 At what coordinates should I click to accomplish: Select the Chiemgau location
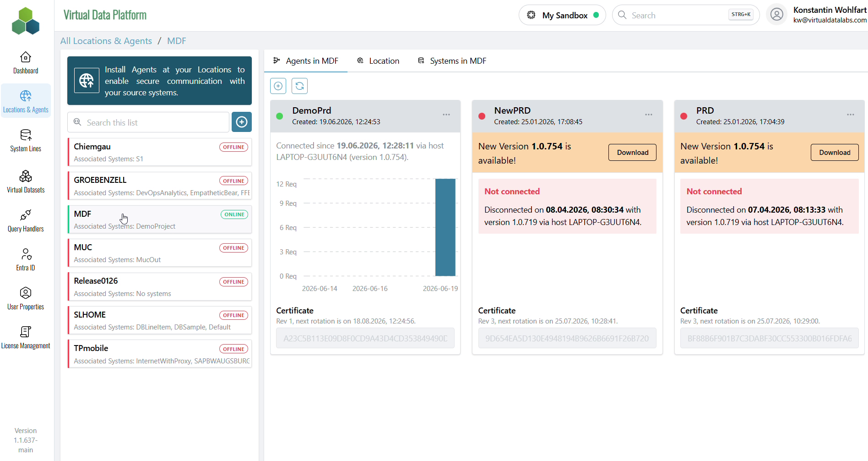pos(159,152)
